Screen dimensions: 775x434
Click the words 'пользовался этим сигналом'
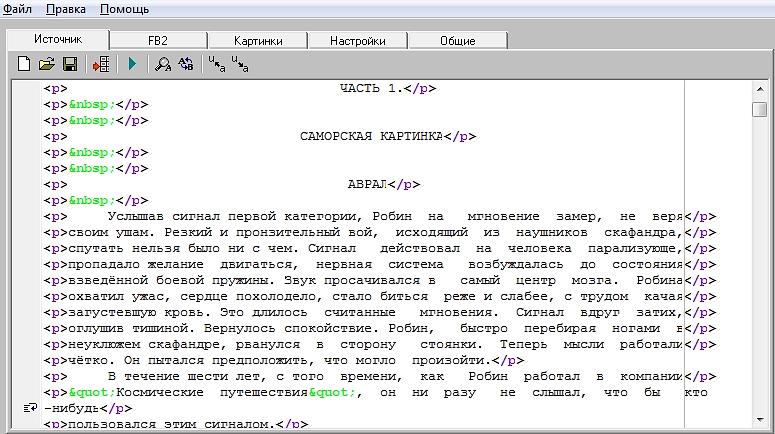coord(168,424)
